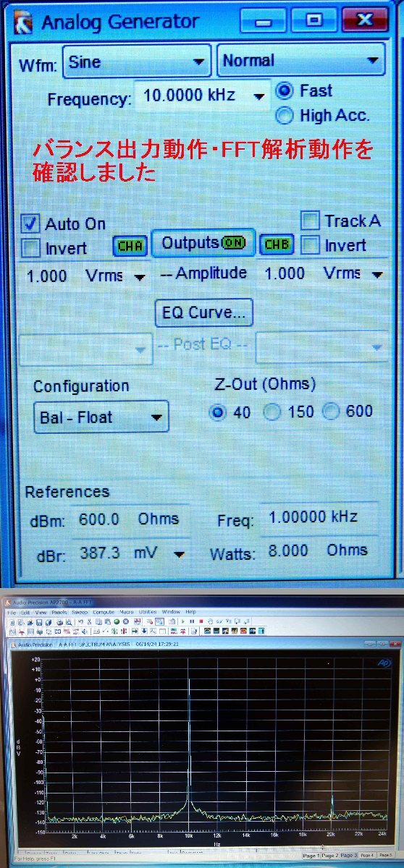Click the dBr reference value 387.3

tap(100, 553)
